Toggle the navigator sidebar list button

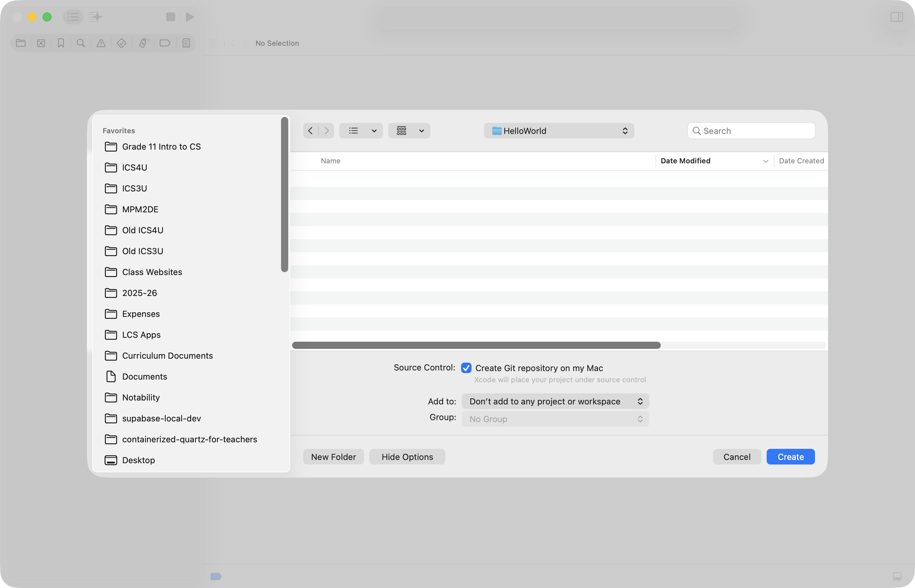[73, 17]
